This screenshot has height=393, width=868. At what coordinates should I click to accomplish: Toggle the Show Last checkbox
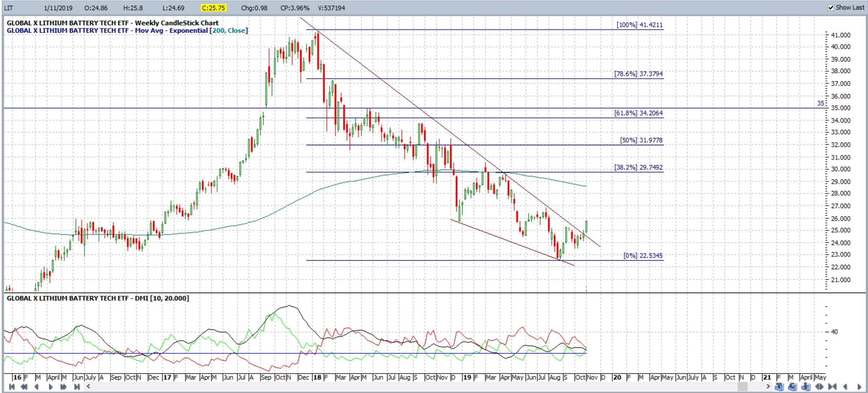831,8
